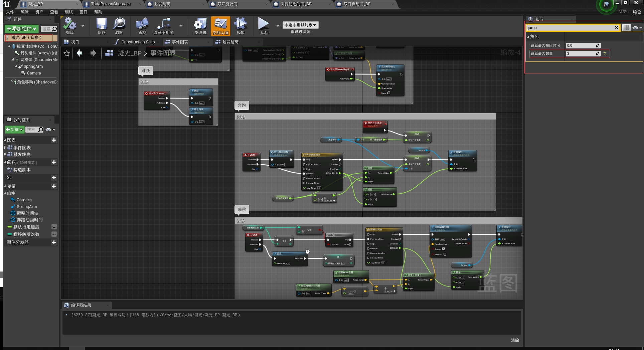Screen dimensions: 644x350
Task: Click the 跳跃最大按压时间 value field showing 0.0
Action: (583, 45)
